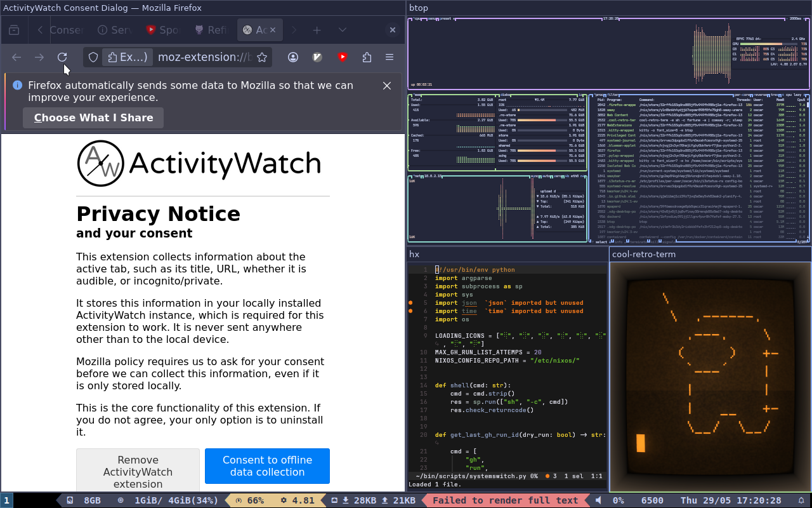
Task: Toggle btop net 'sync' option
Action: pyautogui.click(x=534, y=177)
